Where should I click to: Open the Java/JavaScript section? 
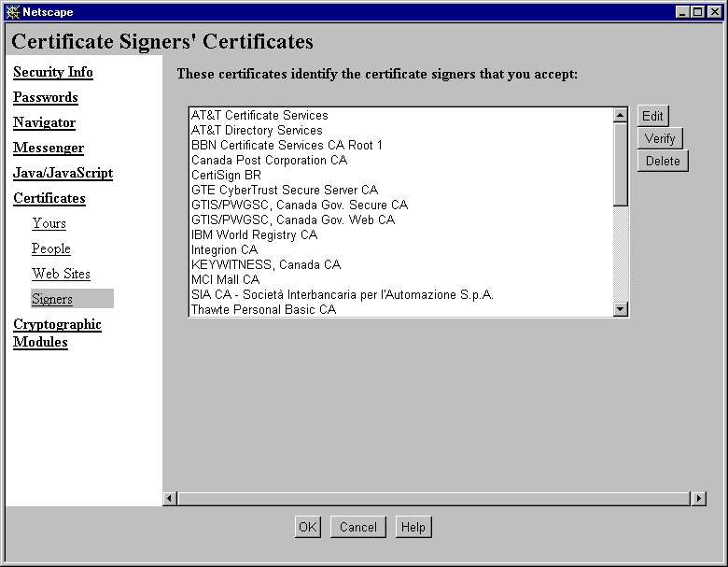pos(63,173)
